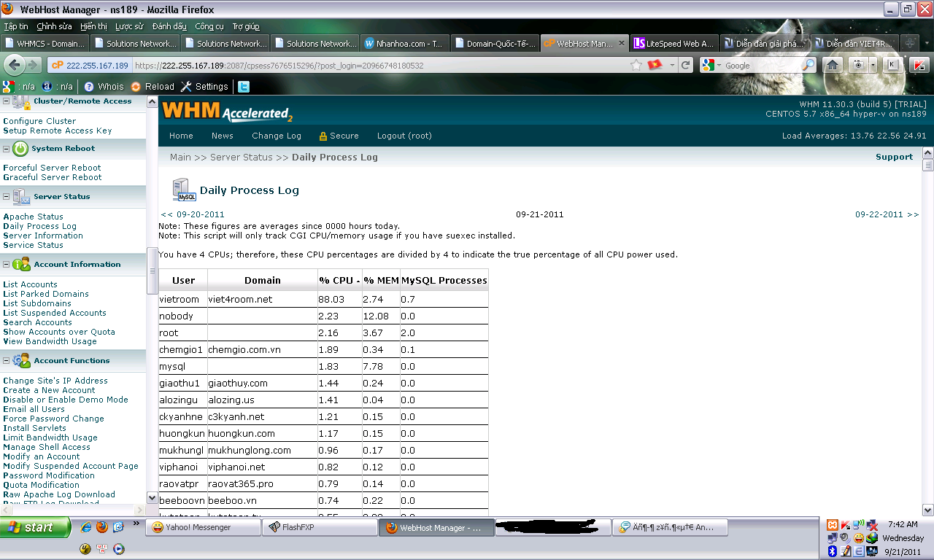Click the camera screenshot toolbar icon
Image resolution: width=934 pixels, height=560 pixels.
(x=859, y=65)
